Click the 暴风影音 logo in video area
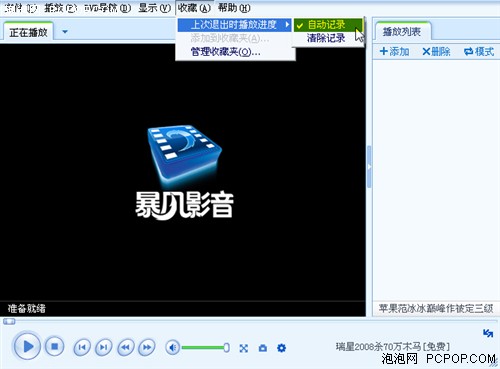This screenshot has height=369, width=500. coord(184,172)
